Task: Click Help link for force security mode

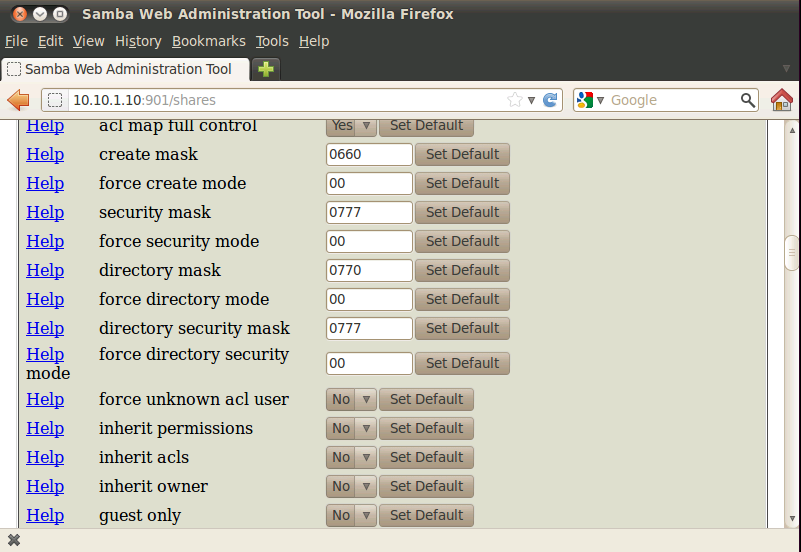Action: point(45,242)
